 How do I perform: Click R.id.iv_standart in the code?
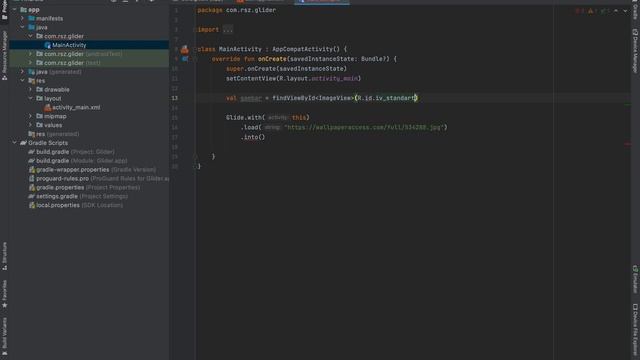point(386,98)
